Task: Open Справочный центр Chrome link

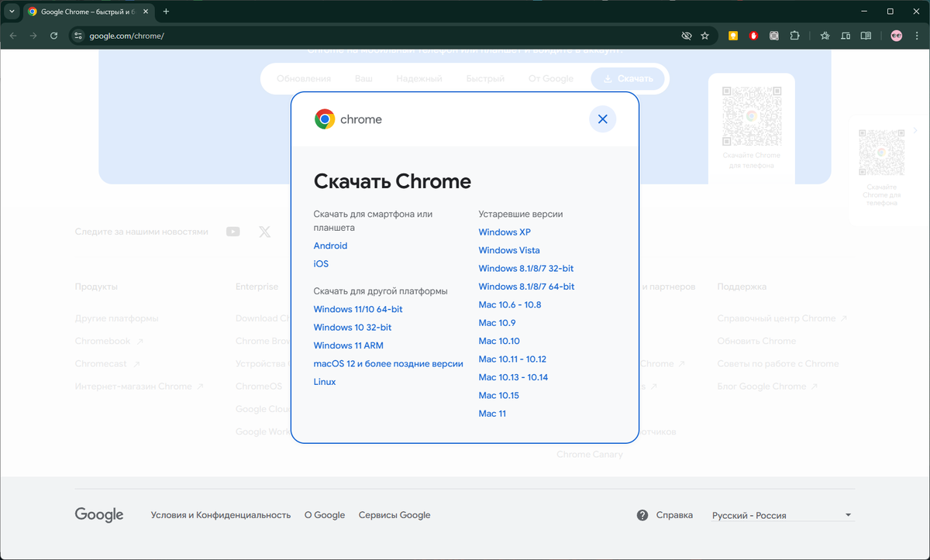Action: (782, 318)
